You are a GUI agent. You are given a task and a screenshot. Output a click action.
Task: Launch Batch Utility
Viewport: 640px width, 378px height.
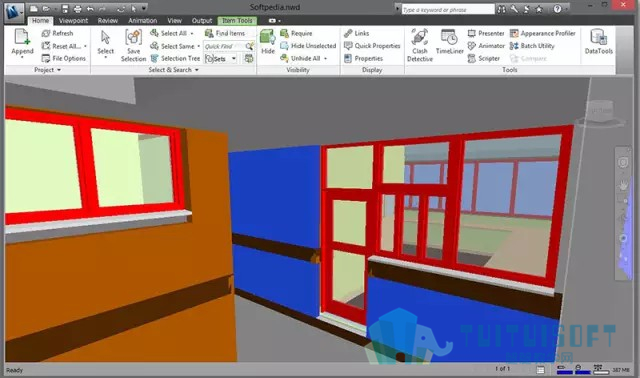(x=532, y=46)
